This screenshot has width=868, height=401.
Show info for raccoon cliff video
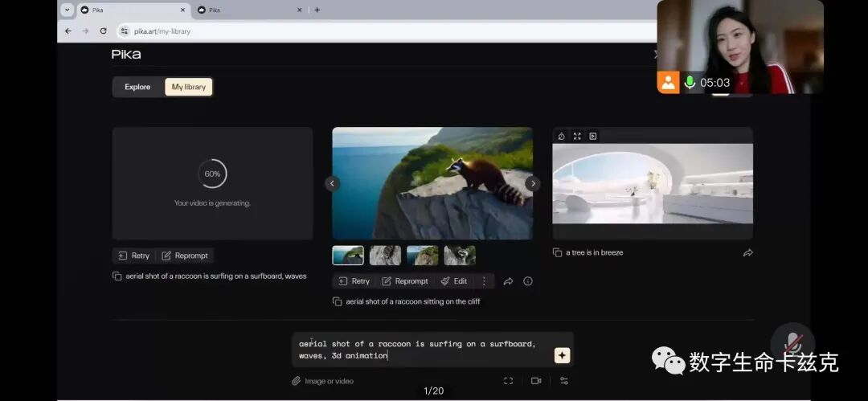[528, 281]
